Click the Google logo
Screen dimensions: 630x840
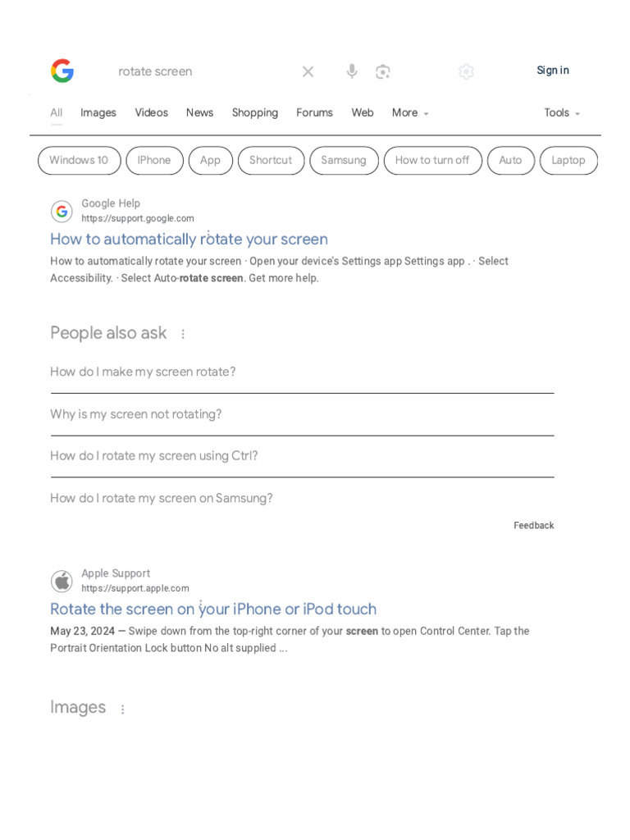62,71
